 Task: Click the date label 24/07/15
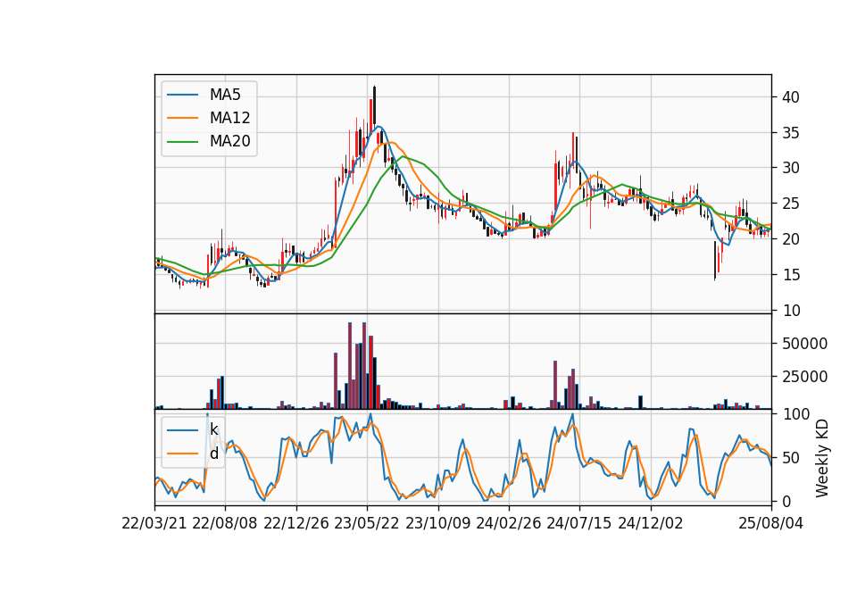pos(579,523)
